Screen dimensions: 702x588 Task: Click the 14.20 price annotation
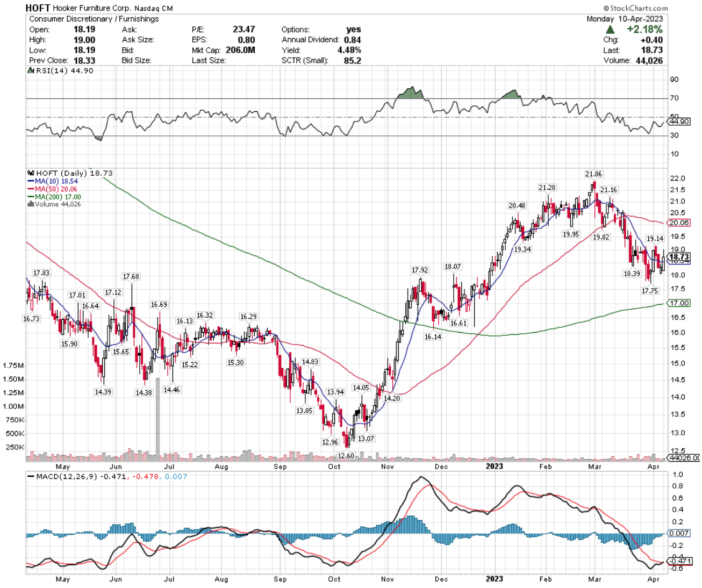(391, 399)
